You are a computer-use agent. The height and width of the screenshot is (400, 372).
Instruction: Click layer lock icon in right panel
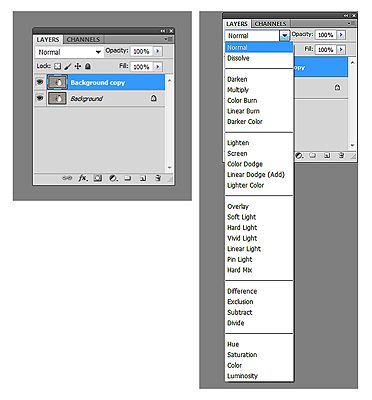click(x=337, y=87)
